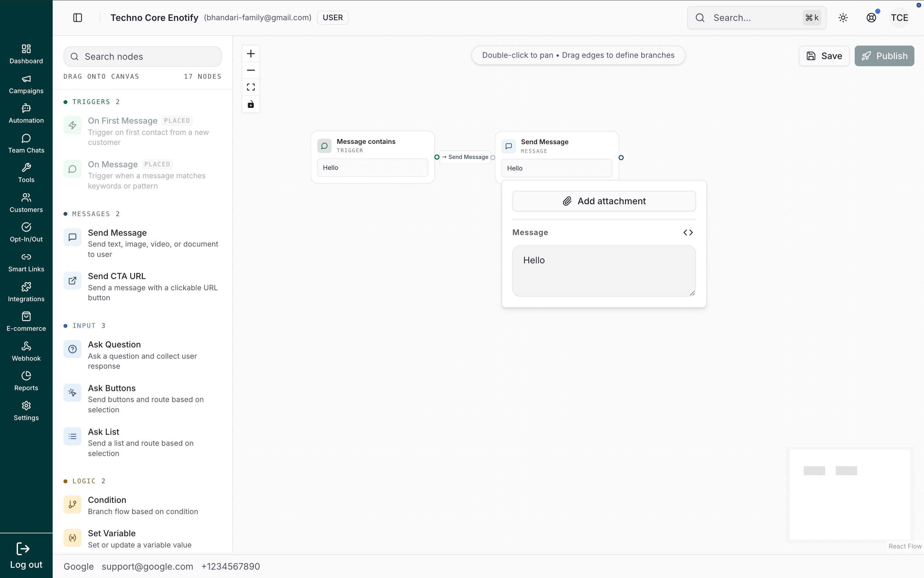Go to Automation page
Image resolution: width=924 pixels, height=578 pixels.
coord(26,114)
